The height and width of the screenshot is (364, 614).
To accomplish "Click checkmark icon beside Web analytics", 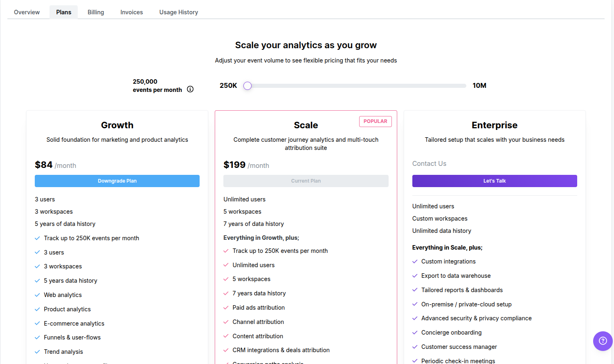I will 37,295.
